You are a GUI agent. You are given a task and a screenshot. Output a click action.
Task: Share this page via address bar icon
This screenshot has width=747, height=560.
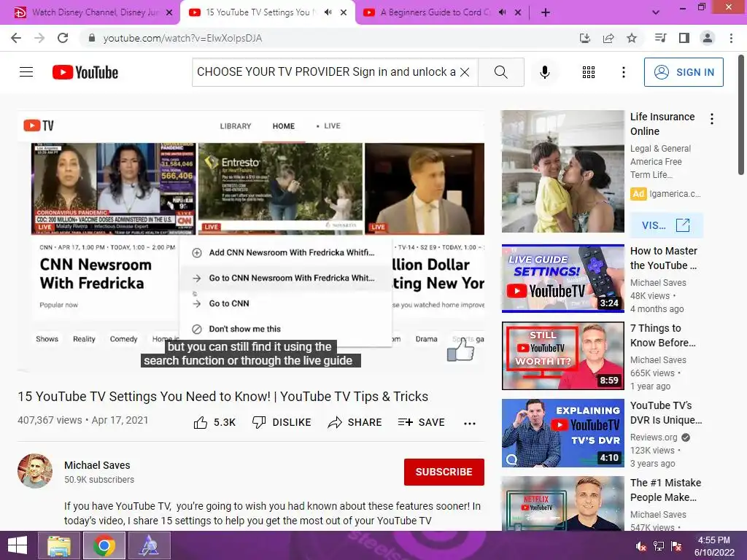pyautogui.click(x=608, y=38)
